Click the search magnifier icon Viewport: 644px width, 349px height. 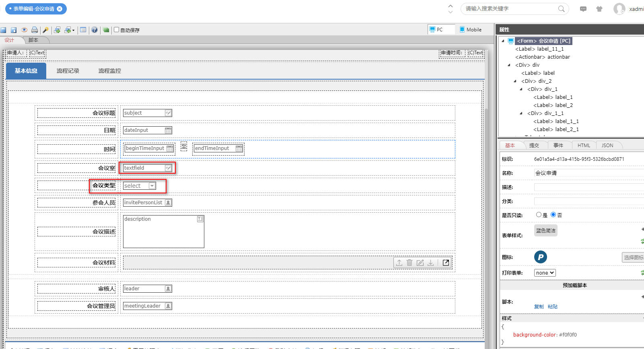tap(562, 8)
